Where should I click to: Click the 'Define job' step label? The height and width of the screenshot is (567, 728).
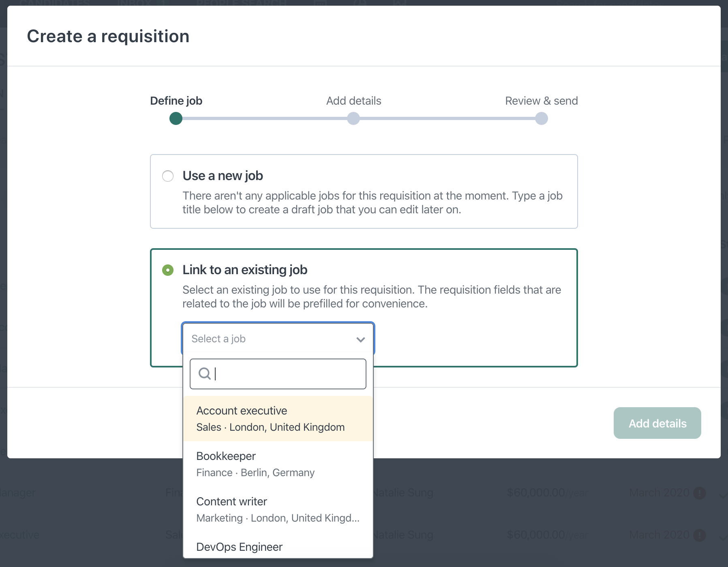[176, 101]
